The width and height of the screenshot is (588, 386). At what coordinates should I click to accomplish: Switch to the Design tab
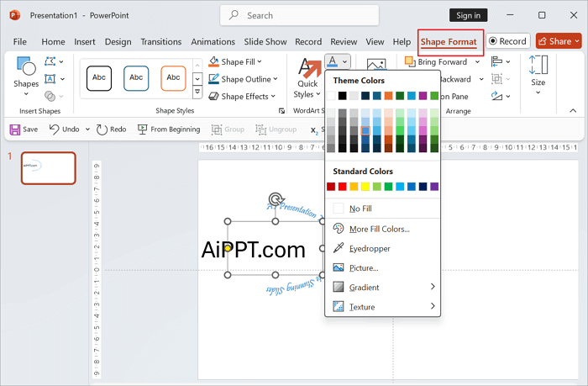pos(118,42)
